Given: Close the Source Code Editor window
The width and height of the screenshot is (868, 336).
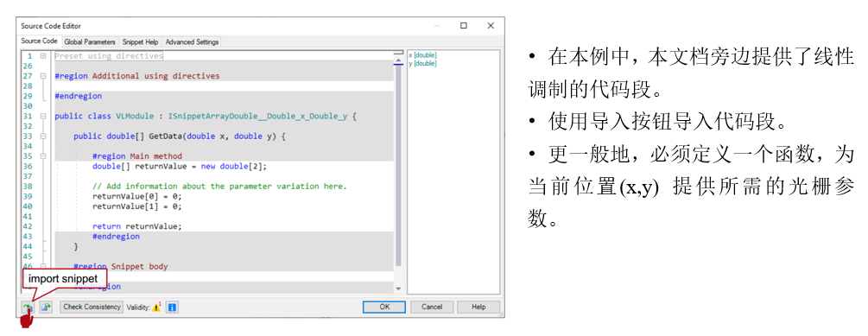Looking at the screenshot, I should 491,25.
